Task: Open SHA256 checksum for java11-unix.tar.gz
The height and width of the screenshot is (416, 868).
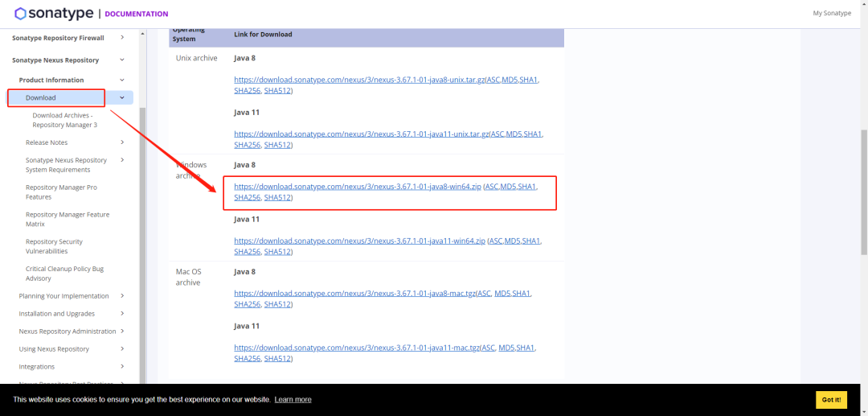Action: 248,145
